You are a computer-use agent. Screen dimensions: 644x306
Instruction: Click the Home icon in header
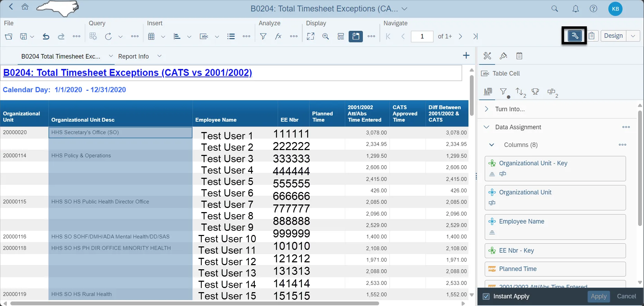[25, 7]
